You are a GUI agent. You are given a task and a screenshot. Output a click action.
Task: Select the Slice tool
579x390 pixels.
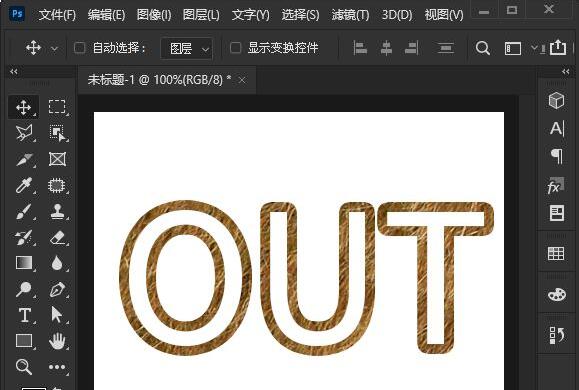pos(24,160)
